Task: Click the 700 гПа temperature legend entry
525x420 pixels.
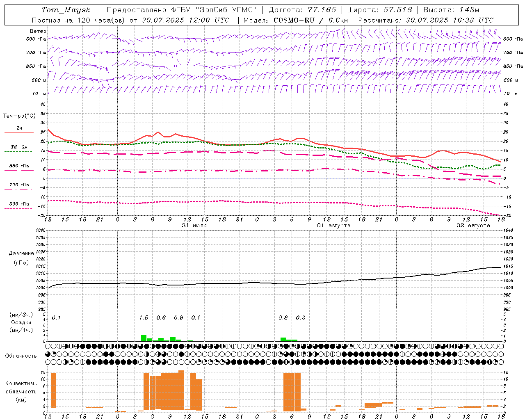Action: point(19,185)
